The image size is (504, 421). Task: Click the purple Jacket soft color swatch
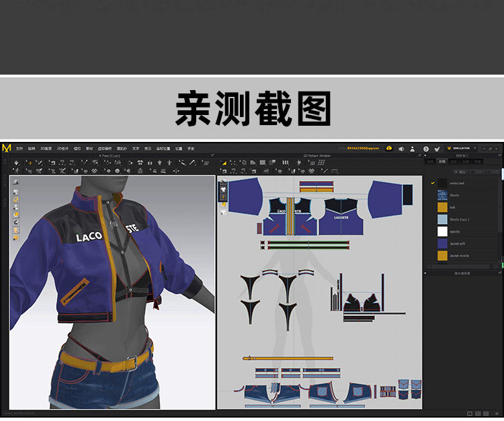[442, 243]
